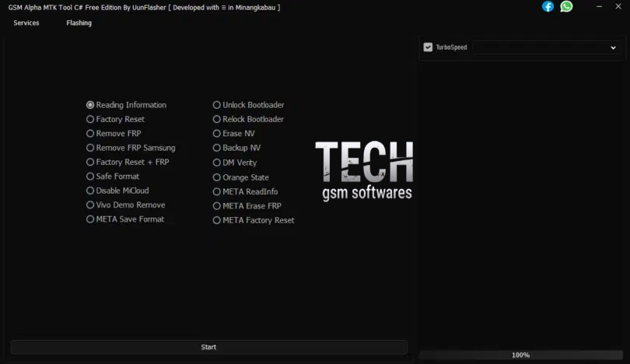Select Vivo Demo Remove option

(x=126, y=205)
